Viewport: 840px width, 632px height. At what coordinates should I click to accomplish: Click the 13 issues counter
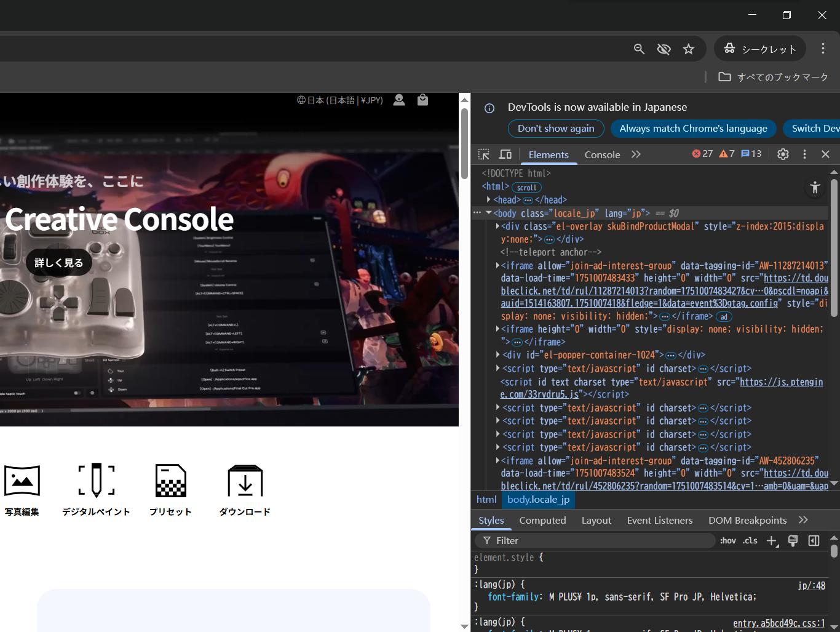751,154
